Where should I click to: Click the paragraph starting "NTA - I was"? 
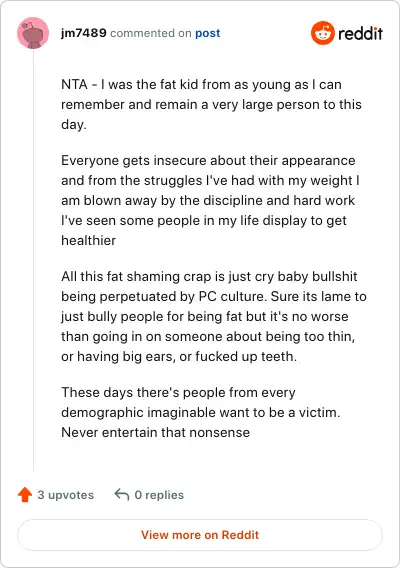(x=211, y=104)
